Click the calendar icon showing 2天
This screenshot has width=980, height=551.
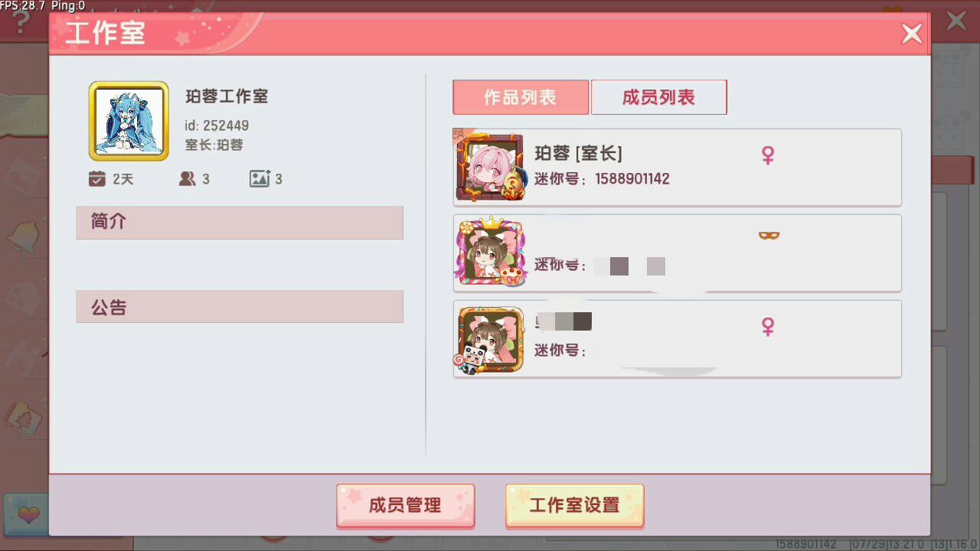96,179
